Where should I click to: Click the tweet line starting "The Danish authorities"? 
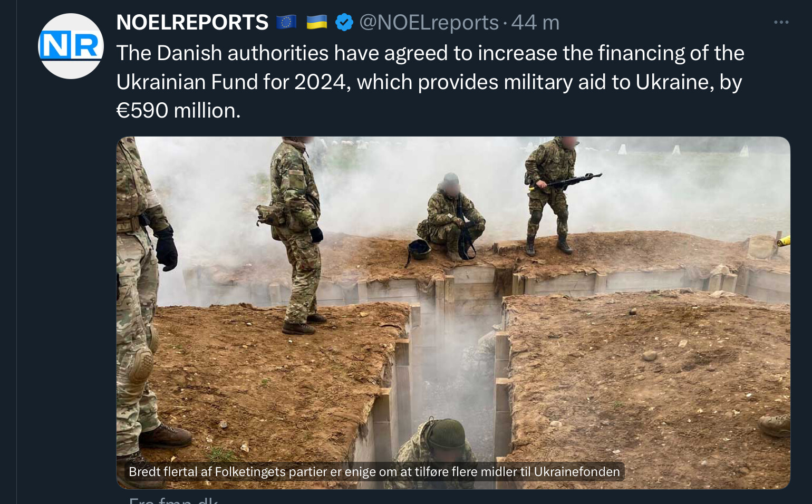coord(430,53)
